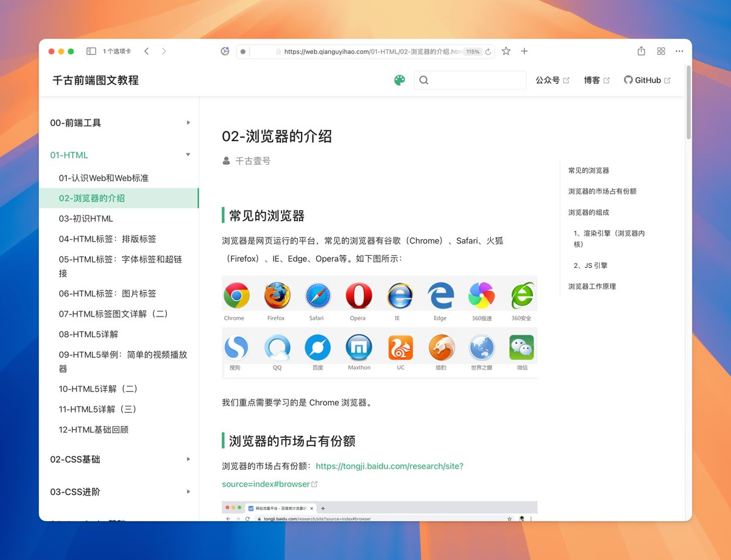Click the search magnifier icon
The height and width of the screenshot is (560, 731).
tap(424, 80)
